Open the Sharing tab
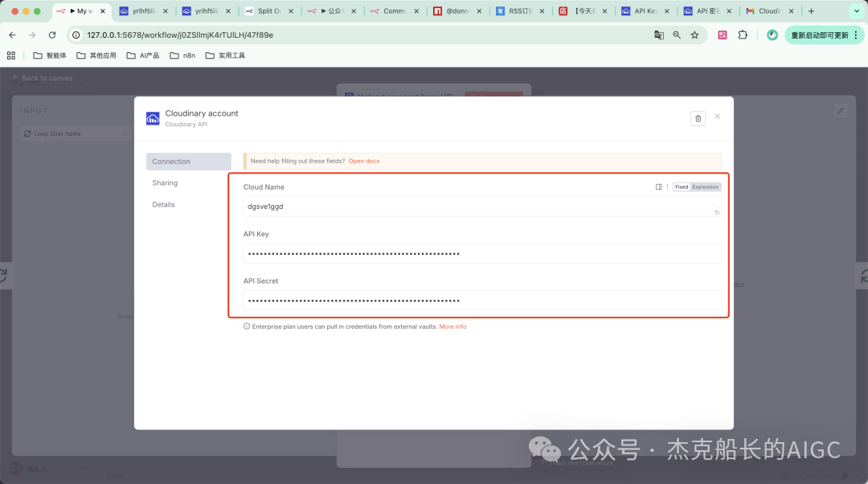 coord(165,183)
